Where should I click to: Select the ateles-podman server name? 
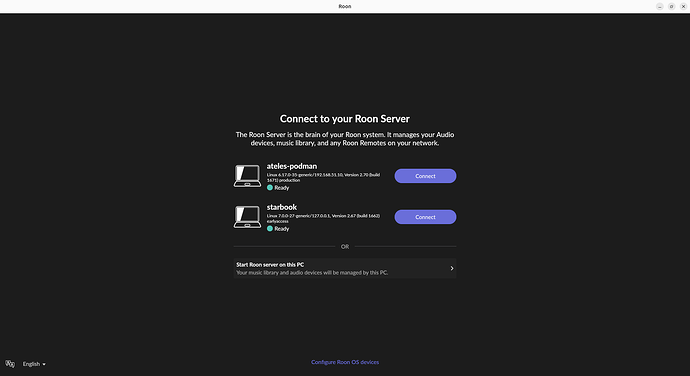(292, 166)
